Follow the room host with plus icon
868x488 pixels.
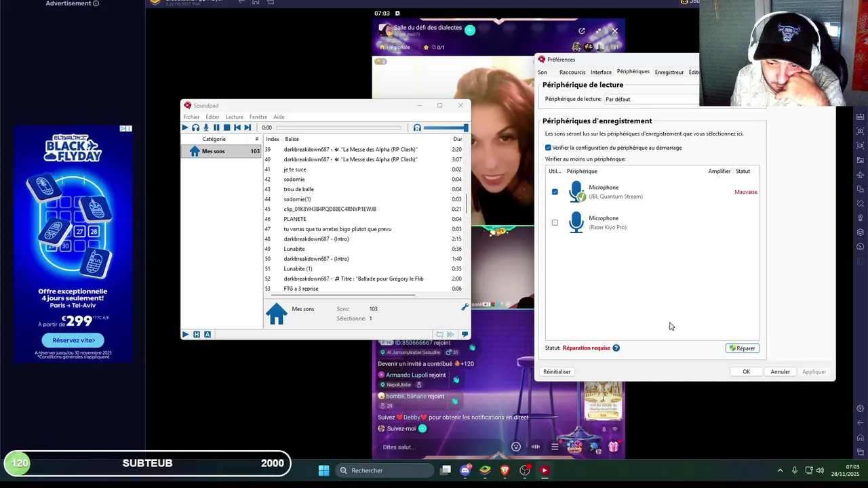(470, 30)
